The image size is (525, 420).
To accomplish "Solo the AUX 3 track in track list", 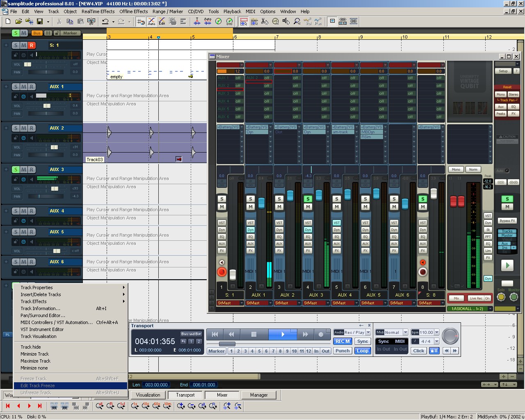I will coord(16,169).
